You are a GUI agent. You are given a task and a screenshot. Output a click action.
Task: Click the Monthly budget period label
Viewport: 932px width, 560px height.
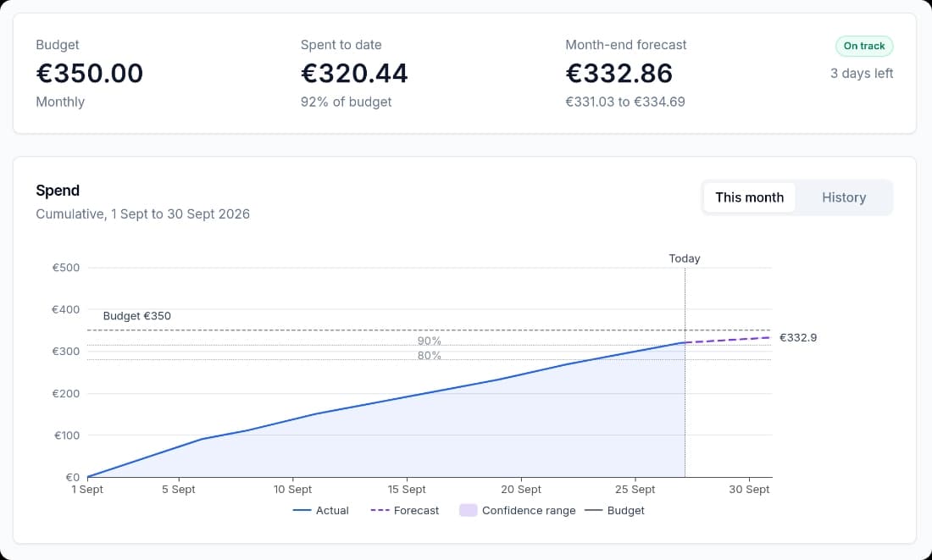pos(60,102)
